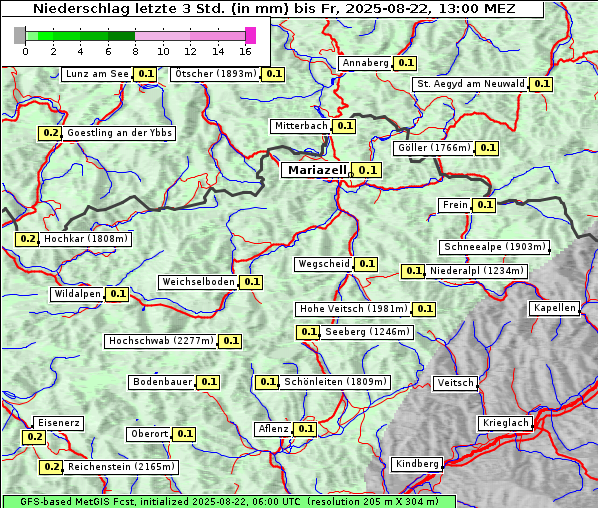The height and width of the screenshot is (508, 598).
Task: Click the Mitterbach label
Action: (301, 126)
